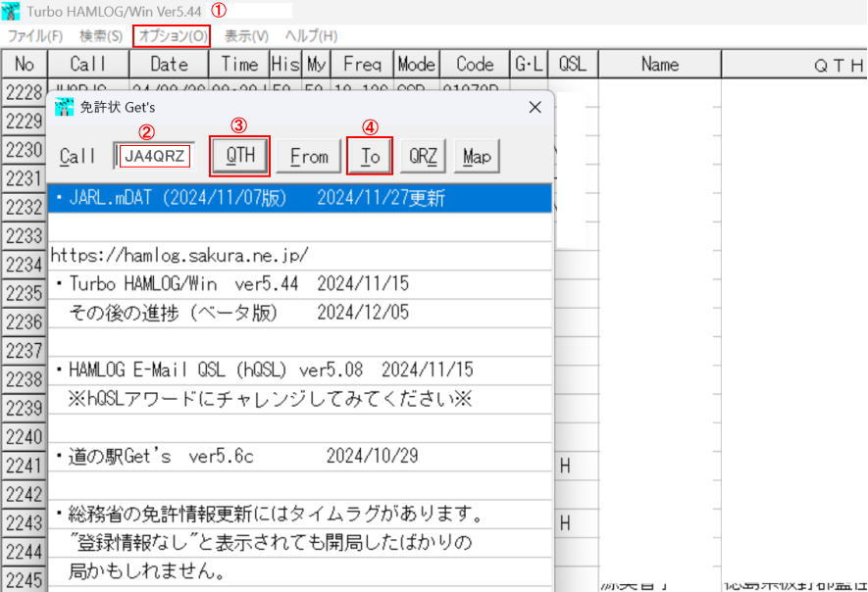Open the ヘルプ(H) menu
This screenshot has width=868, height=592.
tap(311, 36)
